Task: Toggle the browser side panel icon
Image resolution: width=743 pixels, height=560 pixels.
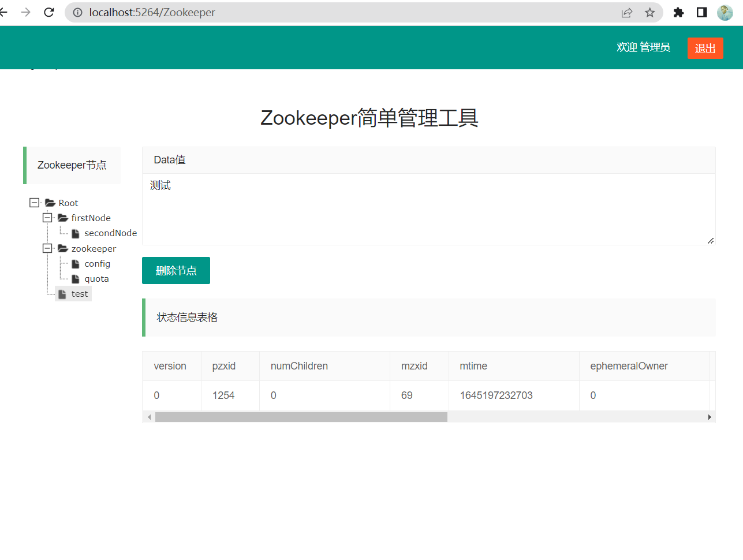Action: [702, 12]
